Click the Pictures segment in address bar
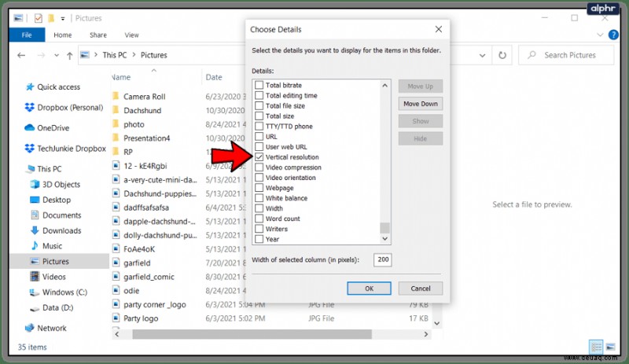Image resolution: width=629 pixels, height=364 pixels. tap(153, 55)
